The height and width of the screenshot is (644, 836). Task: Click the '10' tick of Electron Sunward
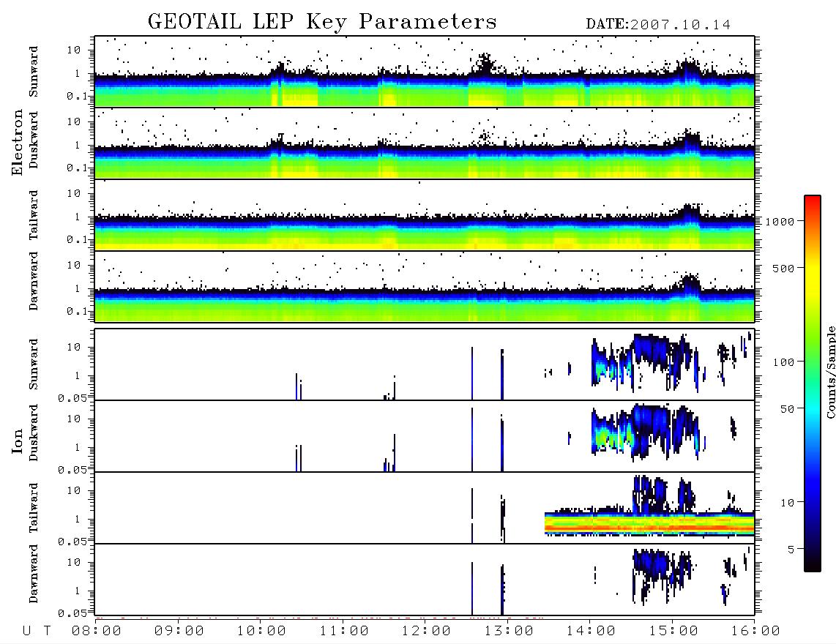(x=74, y=50)
